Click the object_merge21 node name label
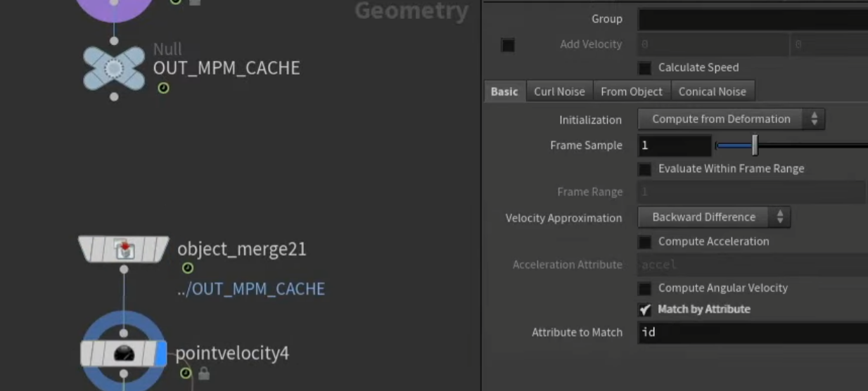This screenshot has height=391, width=868. coord(242,250)
